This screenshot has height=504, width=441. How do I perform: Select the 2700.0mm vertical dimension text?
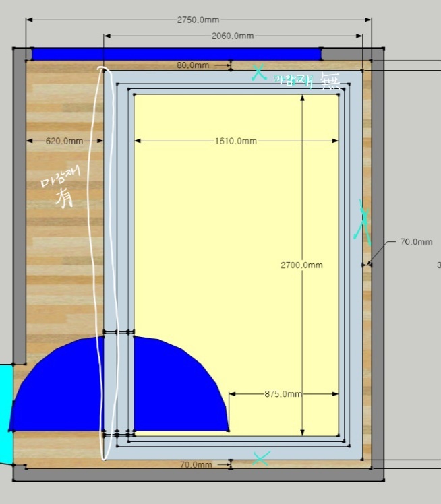point(301,265)
